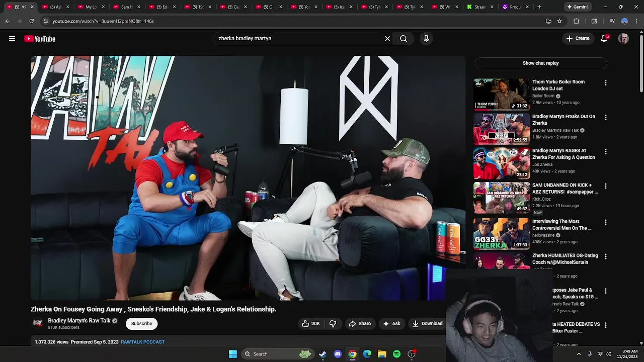Open the notifications bell
This screenshot has height=362, width=644.
(x=605, y=38)
